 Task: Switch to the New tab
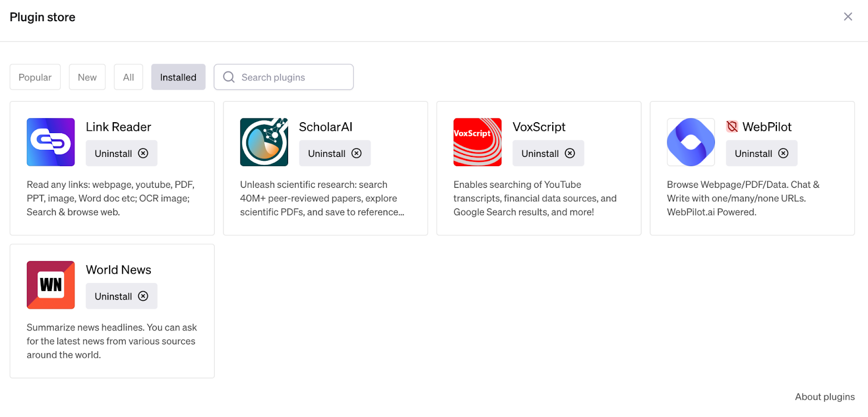87,77
